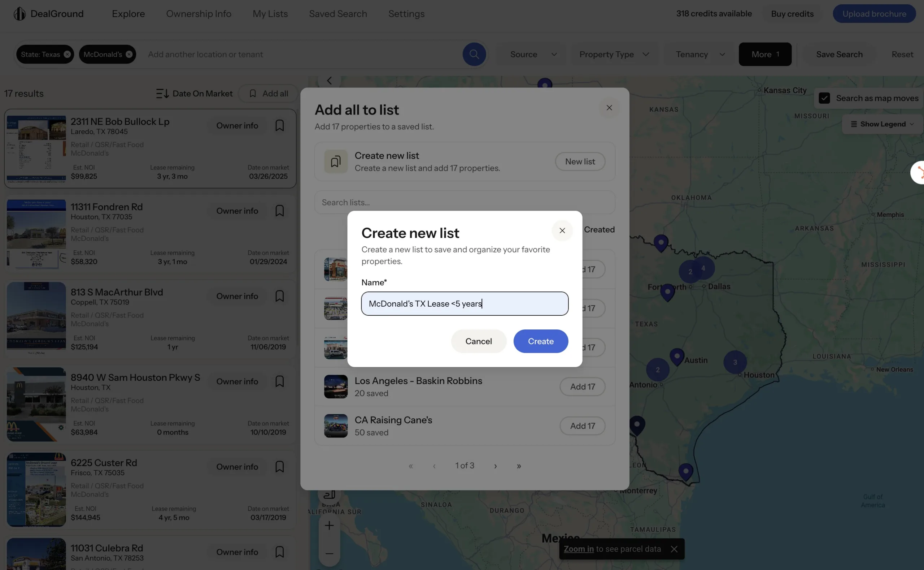The width and height of the screenshot is (924, 570).
Task: Toggle the Search as map moves checkbox
Action: 824,98
